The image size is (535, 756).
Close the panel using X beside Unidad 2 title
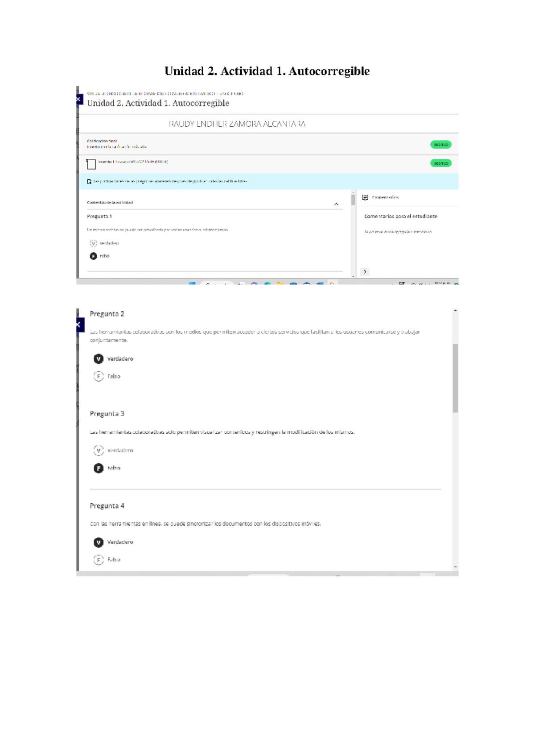(x=78, y=99)
